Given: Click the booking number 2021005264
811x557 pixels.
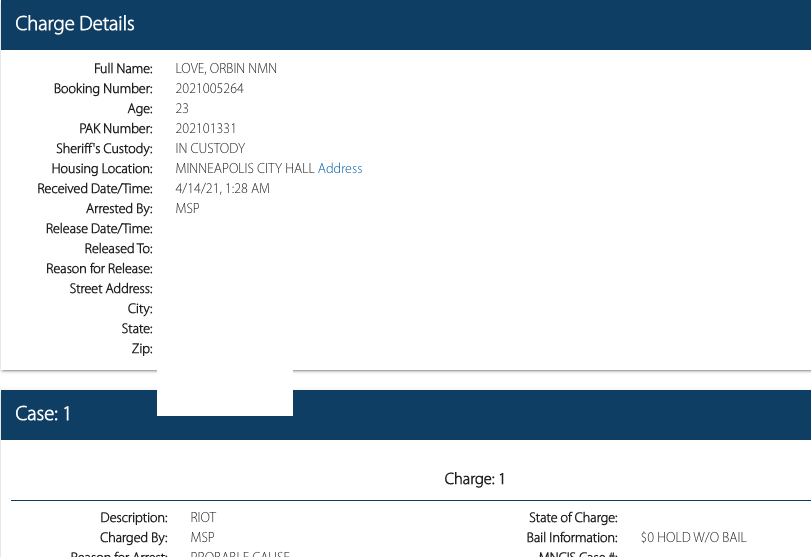Looking at the screenshot, I should coord(209,89).
